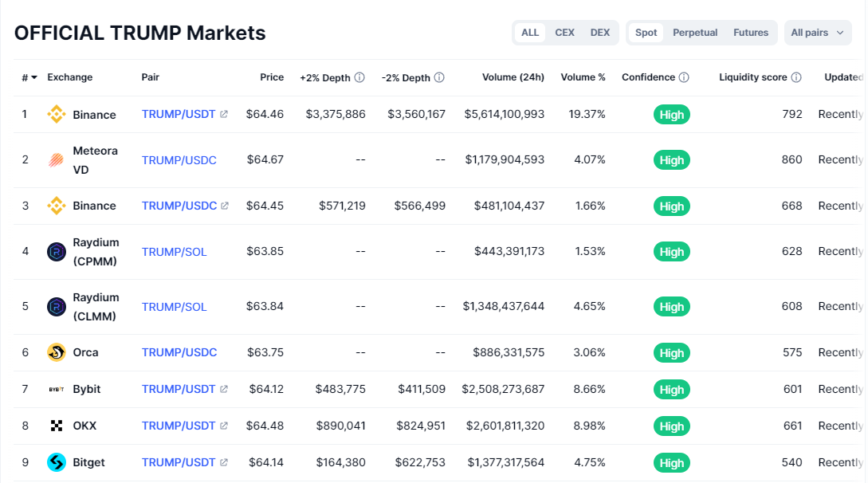868x483 pixels.
Task: Open Raydium (CLMM) TRUMP/SOL pair link
Action: 174,307
